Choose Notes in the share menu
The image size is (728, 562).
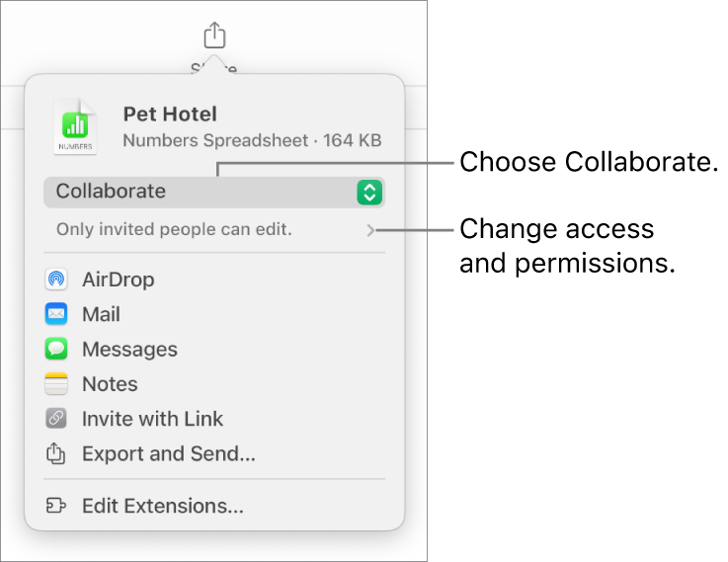click(x=110, y=384)
